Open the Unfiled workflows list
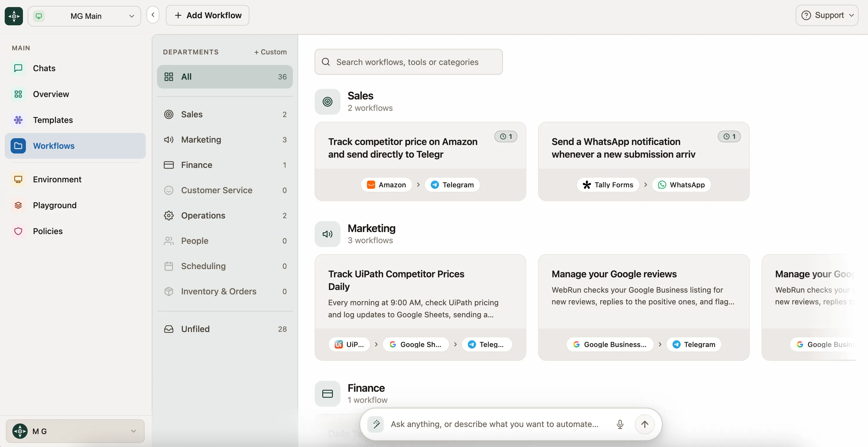The image size is (868, 447). (x=225, y=329)
